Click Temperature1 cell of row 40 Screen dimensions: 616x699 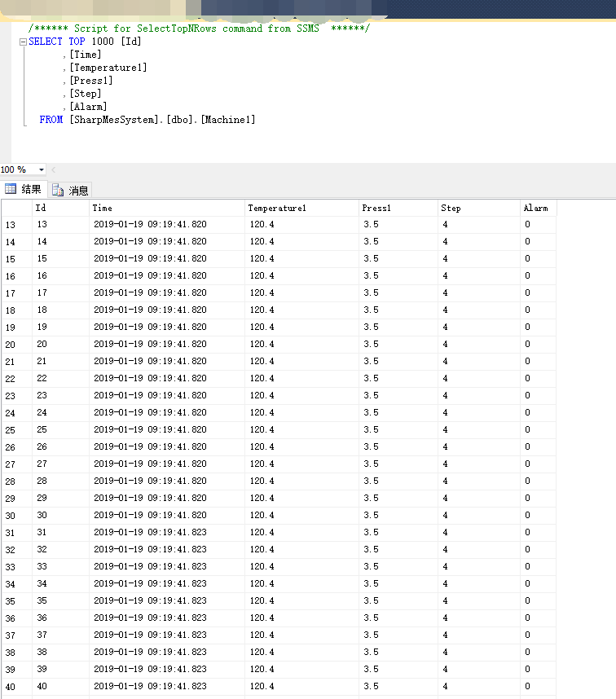pyautogui.click(x=301, y=687)
